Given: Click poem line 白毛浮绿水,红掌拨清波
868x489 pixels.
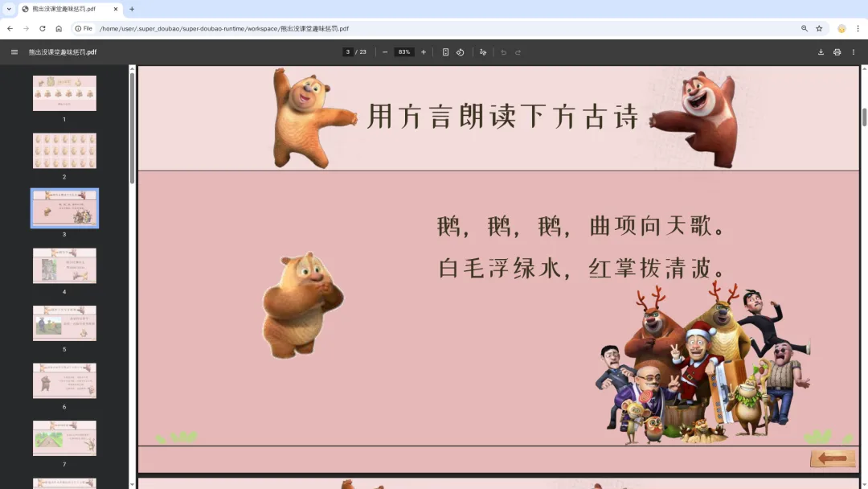Looking at the screenshot, I should 581,268.
